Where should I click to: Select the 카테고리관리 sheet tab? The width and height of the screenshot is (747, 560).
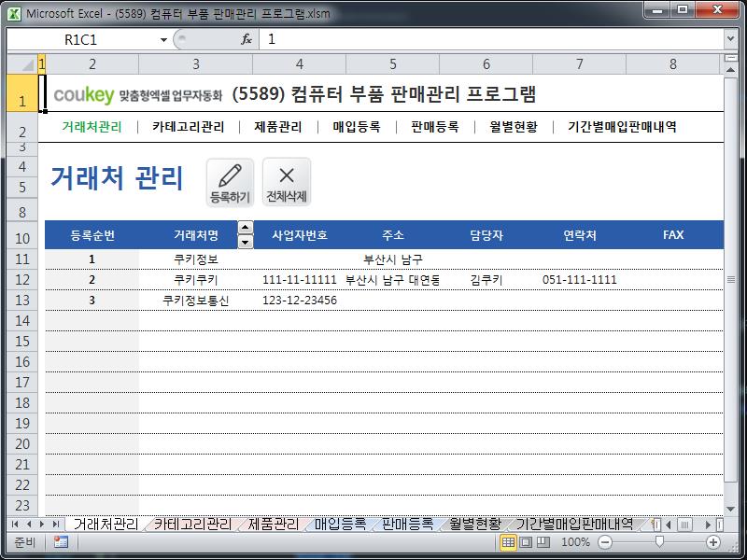pyautogui.click(x=193, y=525)
